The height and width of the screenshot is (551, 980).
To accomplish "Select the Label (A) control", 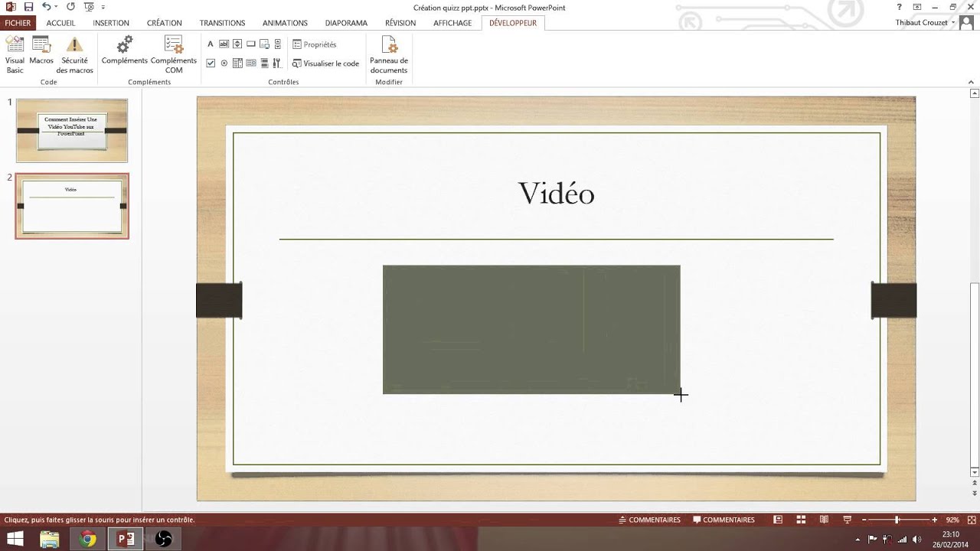I will (x=211, y=44).
